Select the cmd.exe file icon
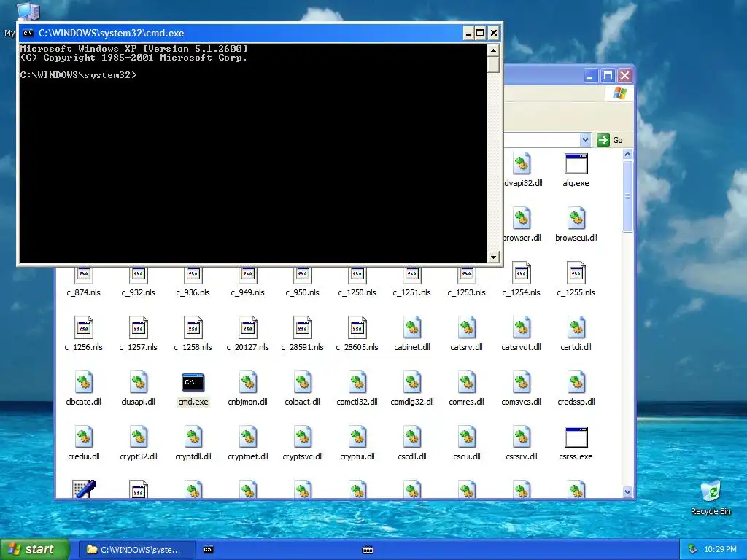Image resolution: width=747 pixels, height=560 pixels. 193,382
